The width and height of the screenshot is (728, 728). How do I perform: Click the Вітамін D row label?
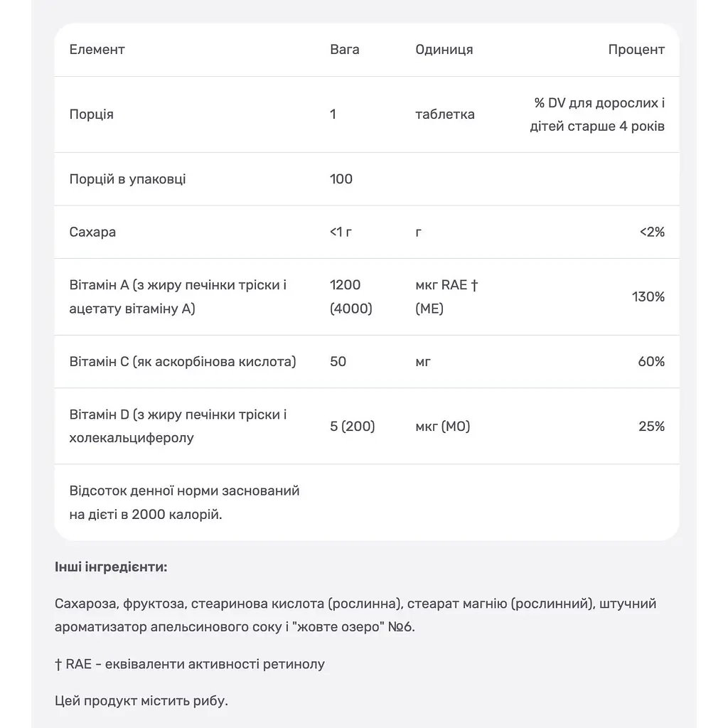coord(178,427)
